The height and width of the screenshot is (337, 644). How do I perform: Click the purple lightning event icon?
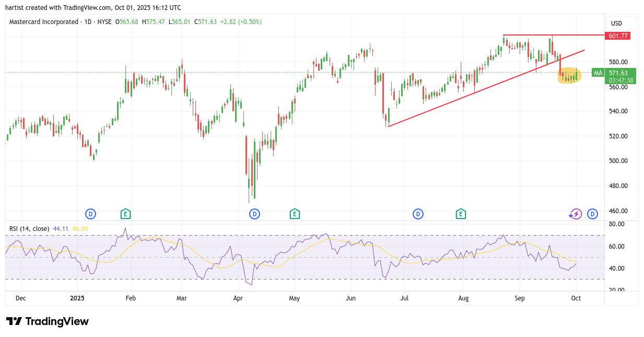click(x=576, y=214)
